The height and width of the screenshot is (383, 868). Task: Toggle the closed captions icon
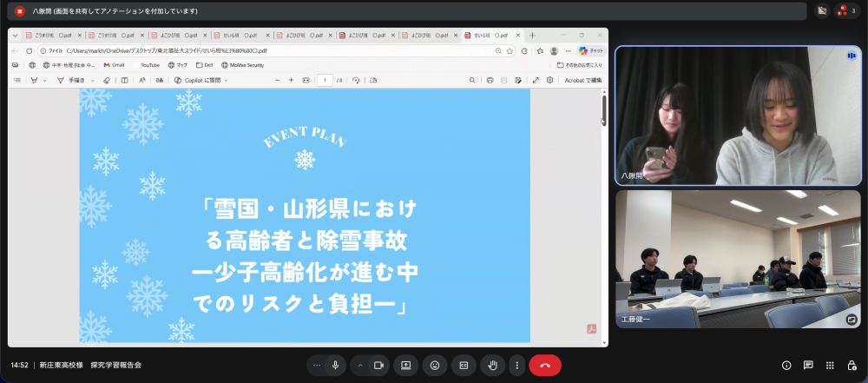[x=464, y=366]
